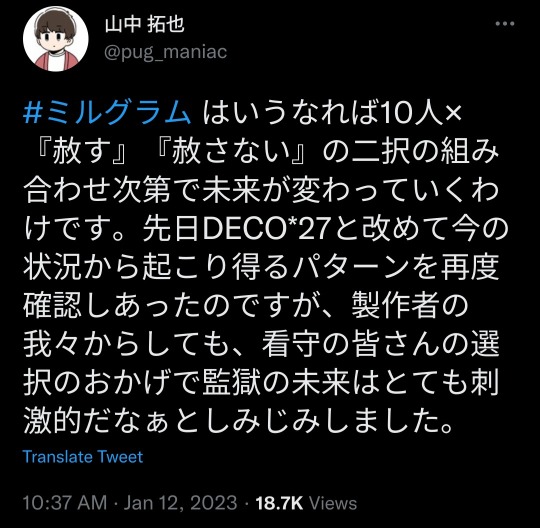Click the word Views beside 18.7K
The height and width of the screenshot is (528, 540).
tap(333, 503)
